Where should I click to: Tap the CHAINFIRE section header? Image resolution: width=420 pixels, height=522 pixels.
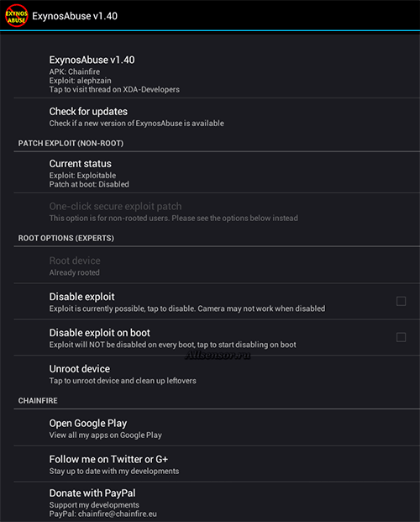(38, 400)
